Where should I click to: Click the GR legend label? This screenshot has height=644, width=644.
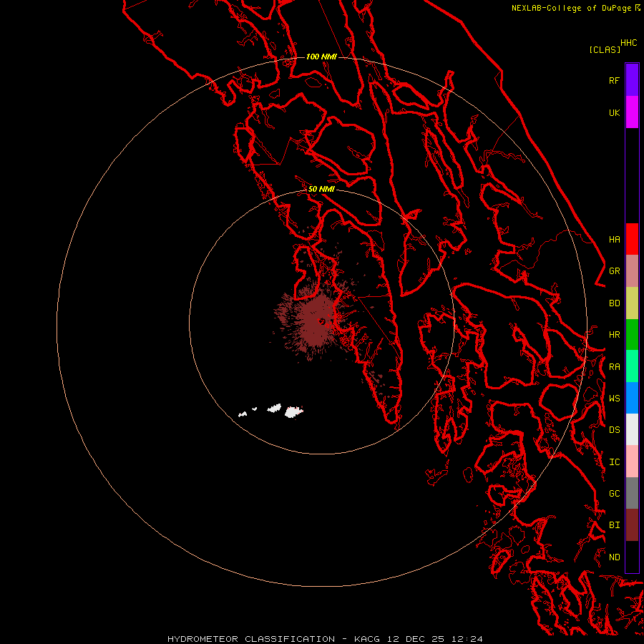pyautogui.click(x=614, y=271)
